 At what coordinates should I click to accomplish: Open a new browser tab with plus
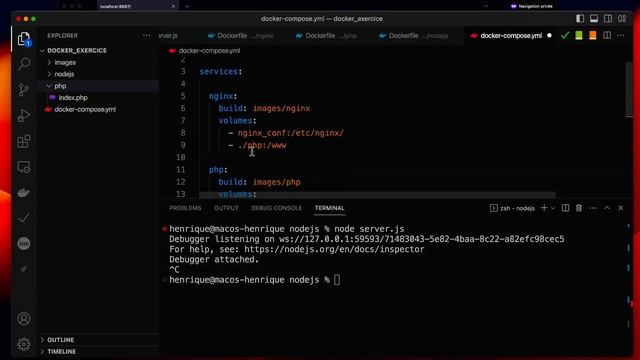187,6
